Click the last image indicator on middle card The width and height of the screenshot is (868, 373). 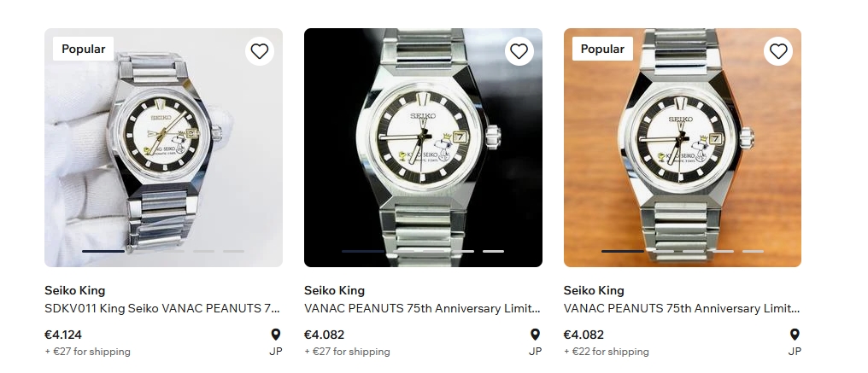pos(493,251)
